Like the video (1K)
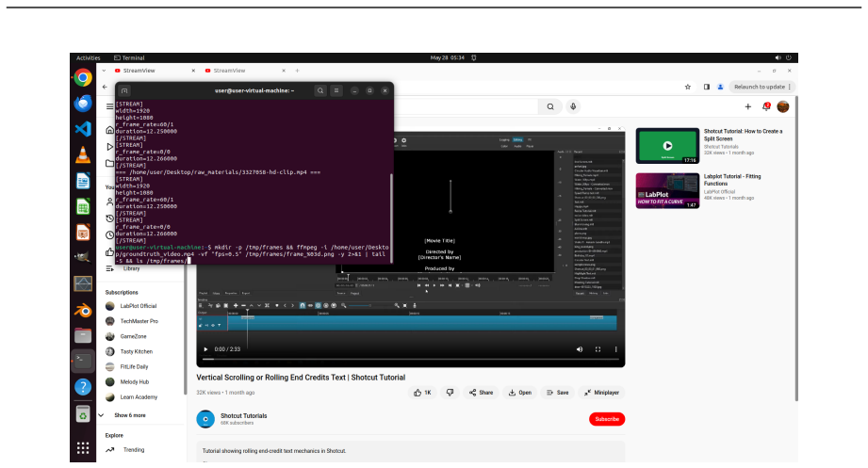 click(422, 393)
